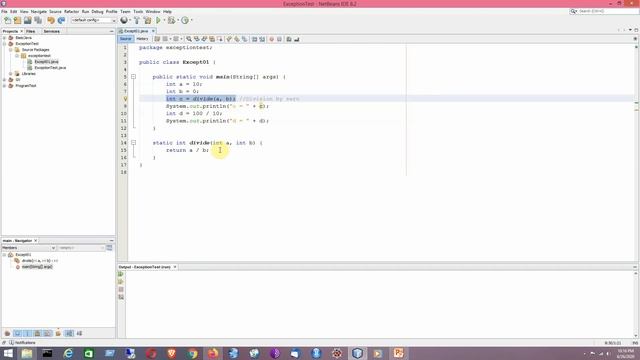640x360 pixels.
Task: Open the Tools menu
Action: point(138,12)
